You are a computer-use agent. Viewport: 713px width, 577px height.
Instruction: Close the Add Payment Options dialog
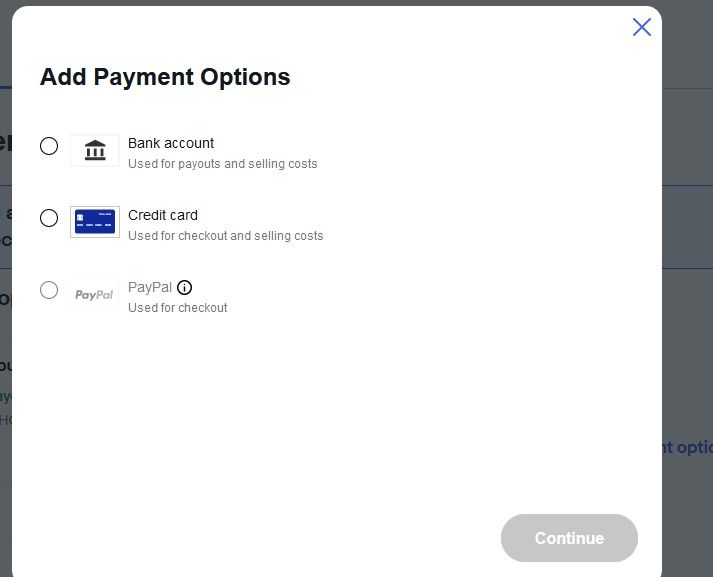pyautogui.click(x=642, y=27)
